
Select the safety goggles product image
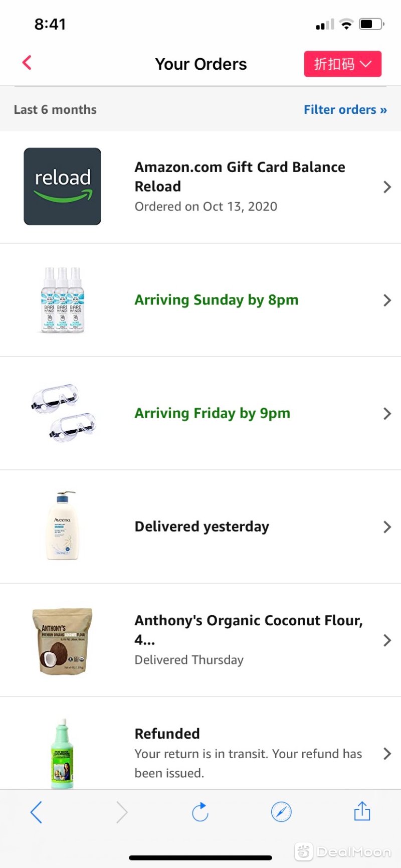point(63,413)
